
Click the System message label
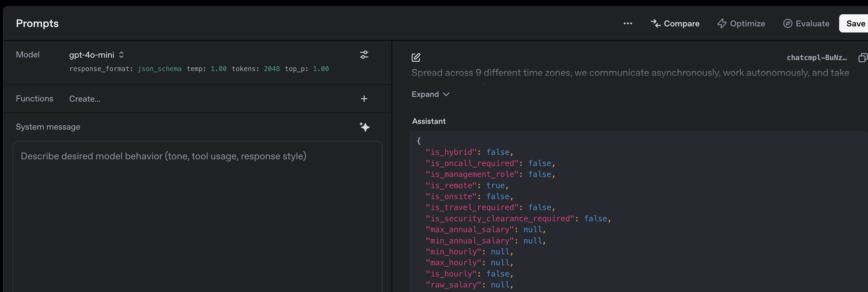tap(48, 127)
